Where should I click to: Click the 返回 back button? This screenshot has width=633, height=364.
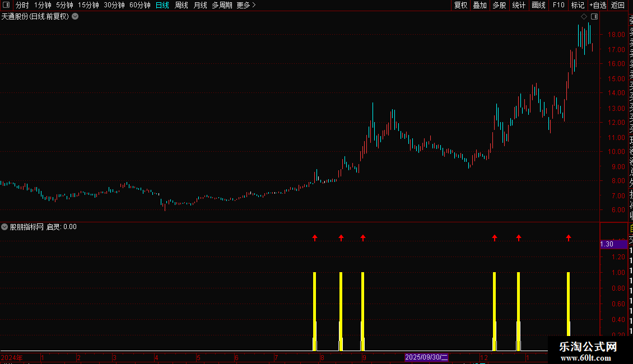pyautogui.click(x=618, y=5)
